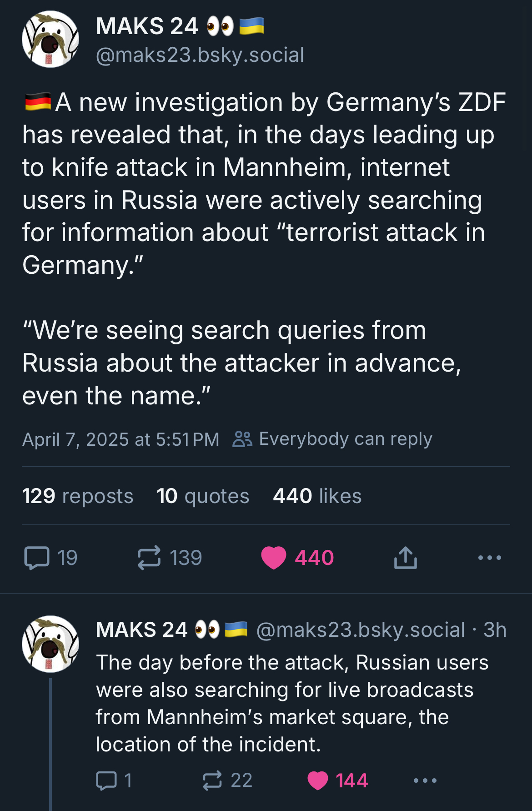
Task: Click the people icon beside Everybody can reply
Action: (x=242, y=439)
